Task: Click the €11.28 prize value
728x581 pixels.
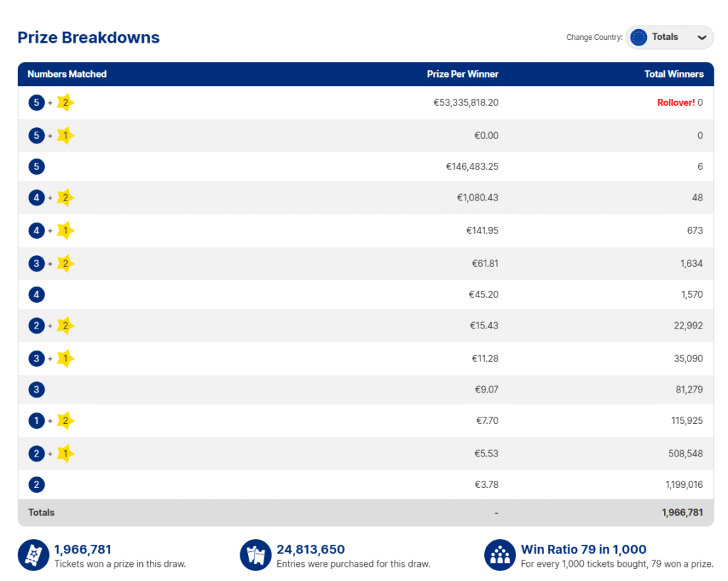Action: 485,359
